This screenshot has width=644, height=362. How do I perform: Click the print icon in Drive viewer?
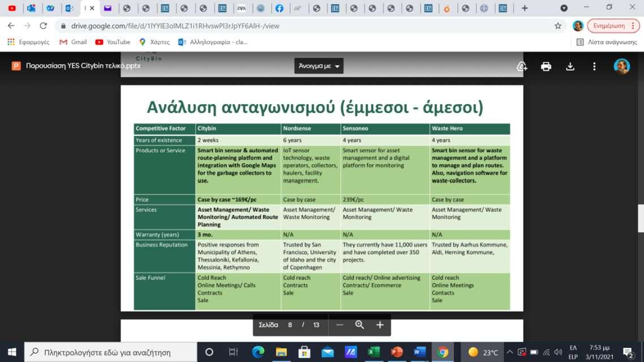tap(546, 66)
